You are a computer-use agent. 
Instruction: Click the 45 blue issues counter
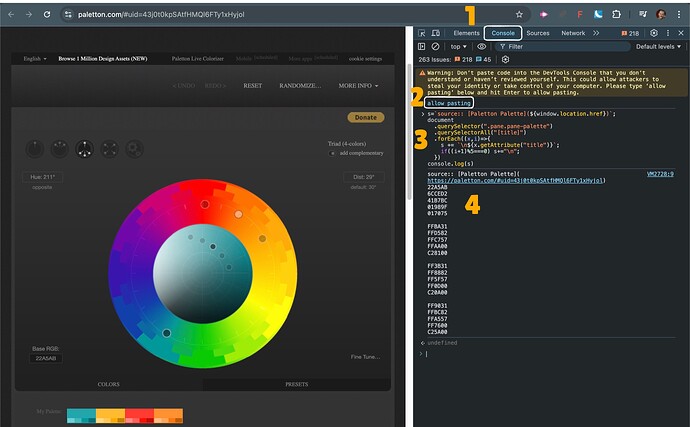pyautogui.click(x=483, y=59)
